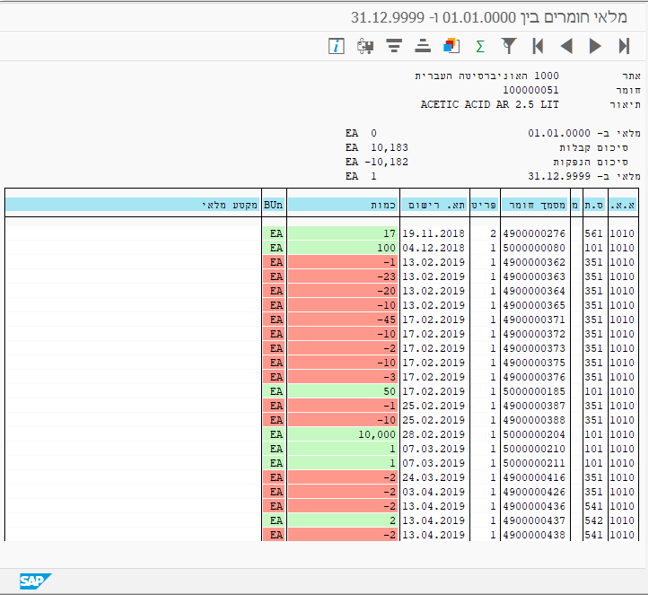Open material document 4900000376
The height and width of the screenshot is (595, 648).
point(534,377)
